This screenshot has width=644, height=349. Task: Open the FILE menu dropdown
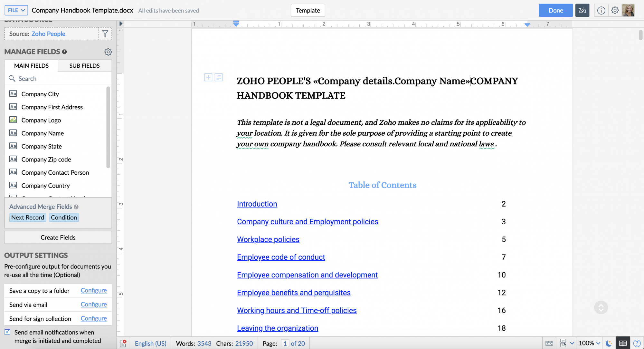click(x=16, y=10)
